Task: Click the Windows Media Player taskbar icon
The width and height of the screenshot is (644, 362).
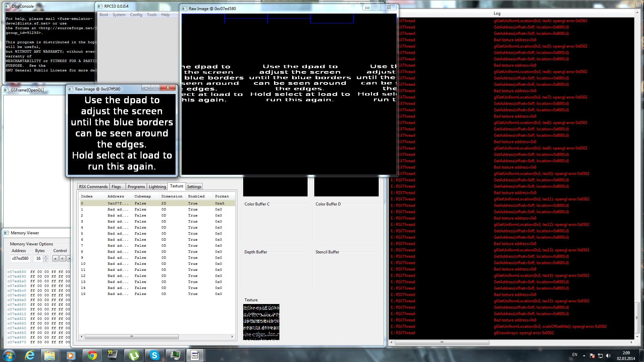Action: pos(71,355)
